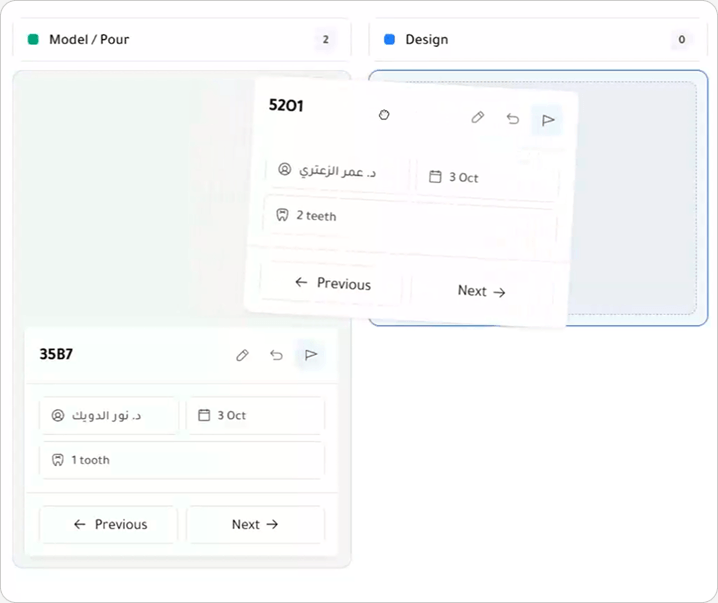
Task: Click the green Model / Pour status square
Action: [x=33, y=39]
